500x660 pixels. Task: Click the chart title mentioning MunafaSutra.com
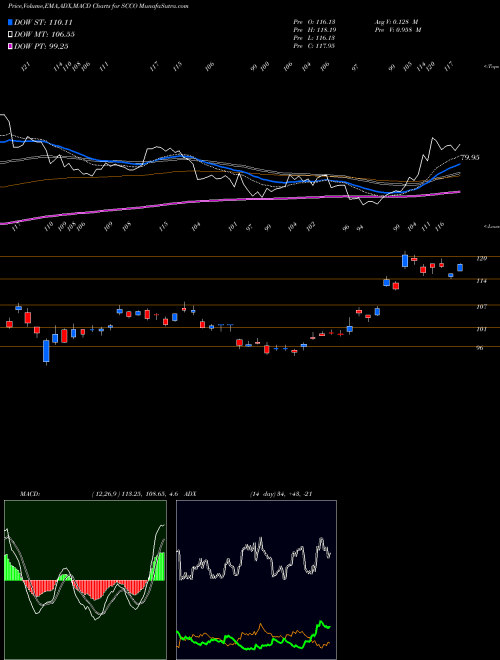tap(98, 6)
